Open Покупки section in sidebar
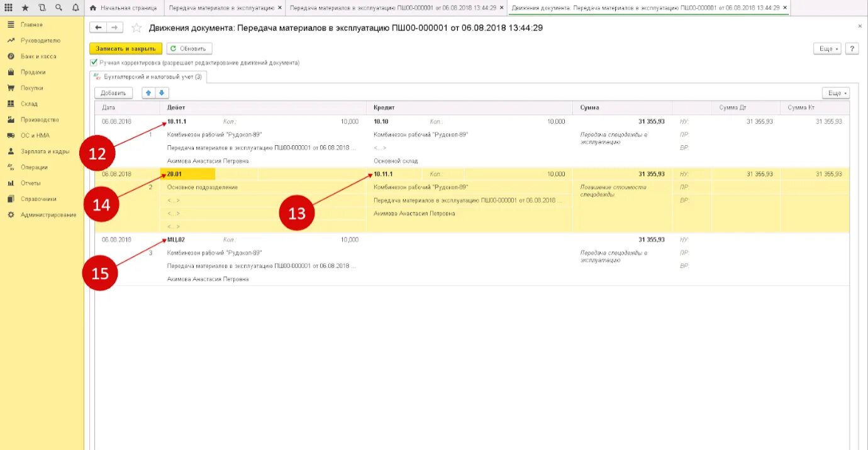This screenshot has height=450, width=868. click(x=32, y=88)
